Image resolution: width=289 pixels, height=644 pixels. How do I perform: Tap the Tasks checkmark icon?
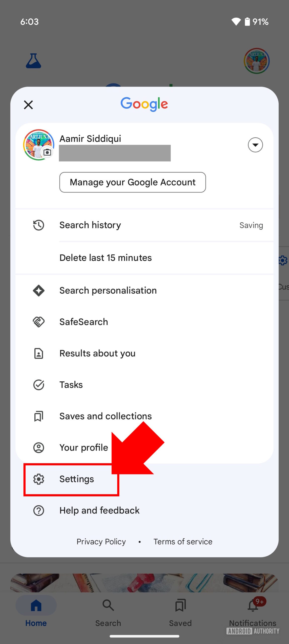point(39,385)
